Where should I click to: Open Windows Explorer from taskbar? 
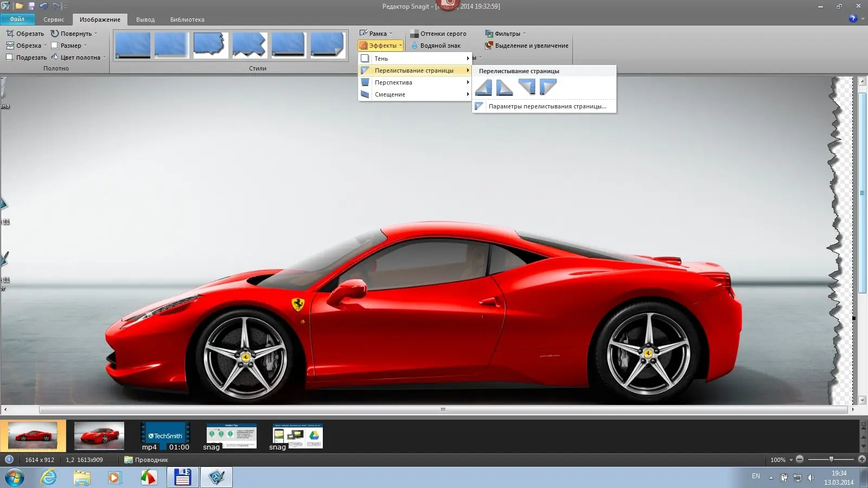pyautogui.click(x=82, y=478)
